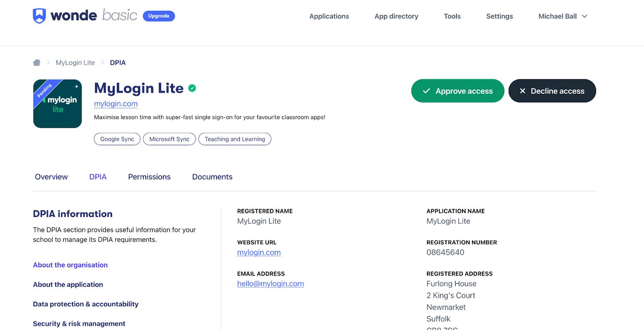Jump to Data protection & accountability section
This screenshot has width=644, height=330.
86,304
